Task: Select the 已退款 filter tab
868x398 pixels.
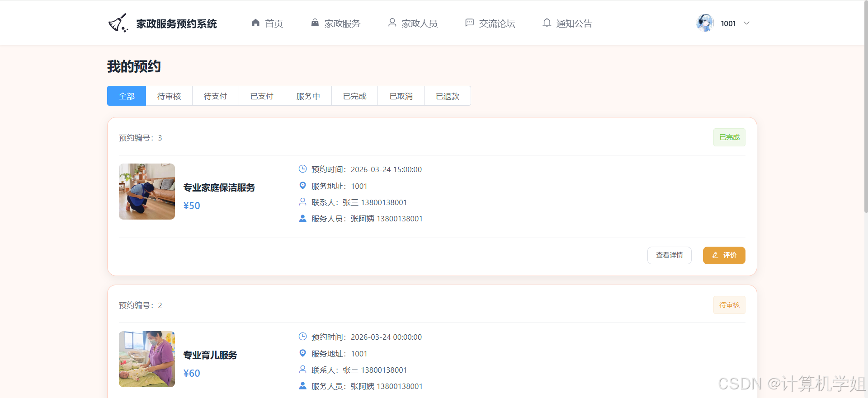Action: coord(448,96)
